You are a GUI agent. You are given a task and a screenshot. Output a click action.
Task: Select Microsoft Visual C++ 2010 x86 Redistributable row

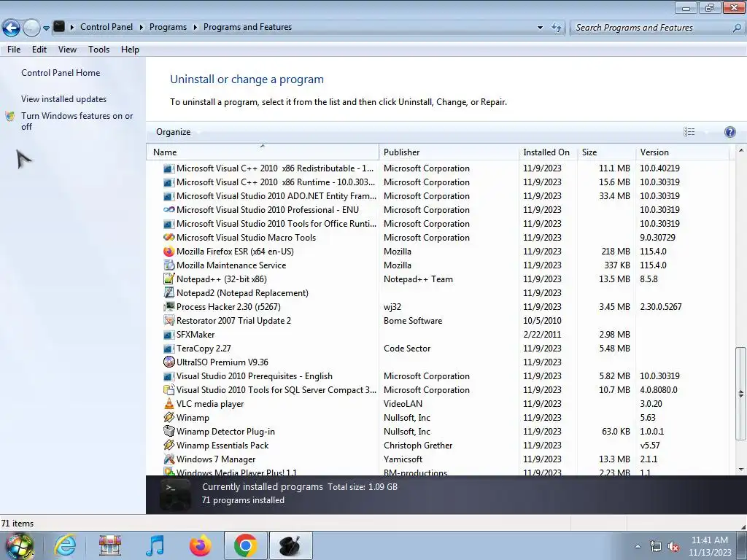[x=438, y=168]
